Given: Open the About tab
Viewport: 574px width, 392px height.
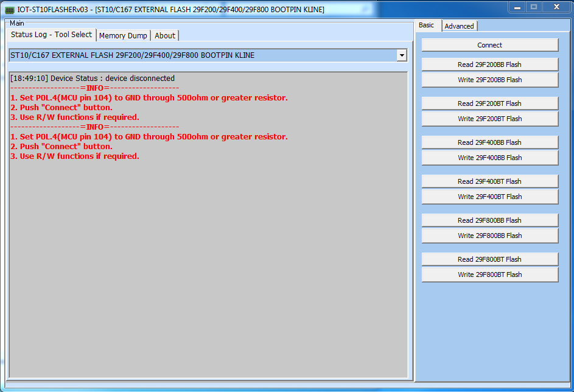Looking at the screenshot, I should [x=165, y=35].
